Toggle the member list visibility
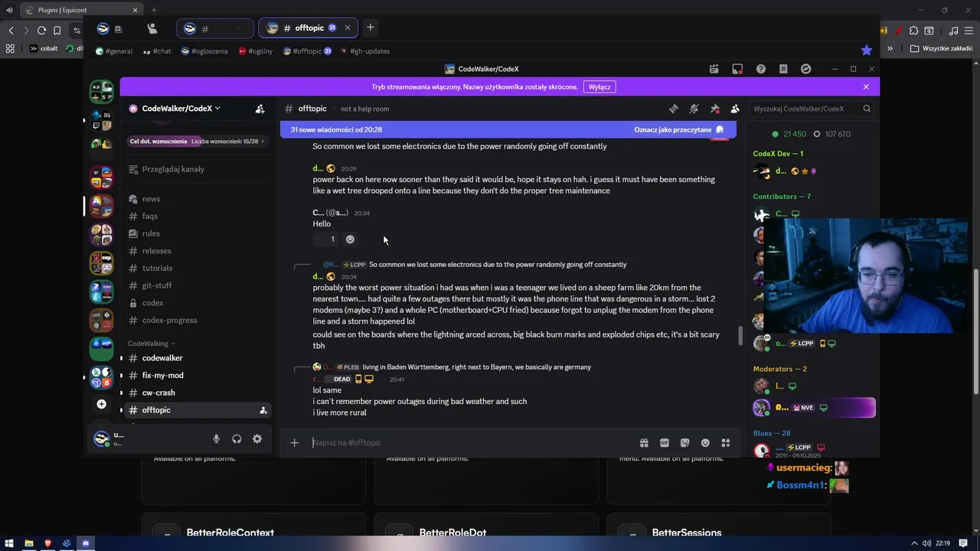This screenshot has width=980, height=551. [735, 109]
